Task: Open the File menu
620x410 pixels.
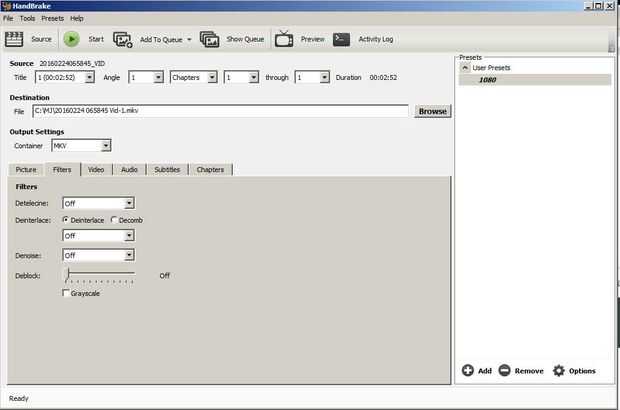Action: click(8, 19)
